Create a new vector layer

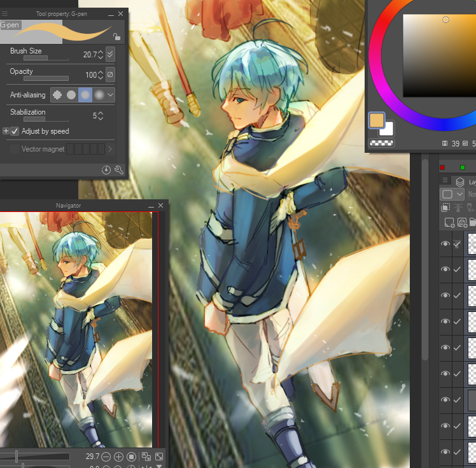pyautogui.click(x=462, y=222)
